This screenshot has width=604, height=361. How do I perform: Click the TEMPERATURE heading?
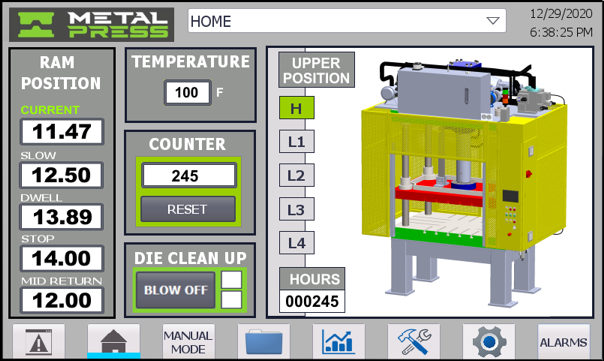[191, 62]
